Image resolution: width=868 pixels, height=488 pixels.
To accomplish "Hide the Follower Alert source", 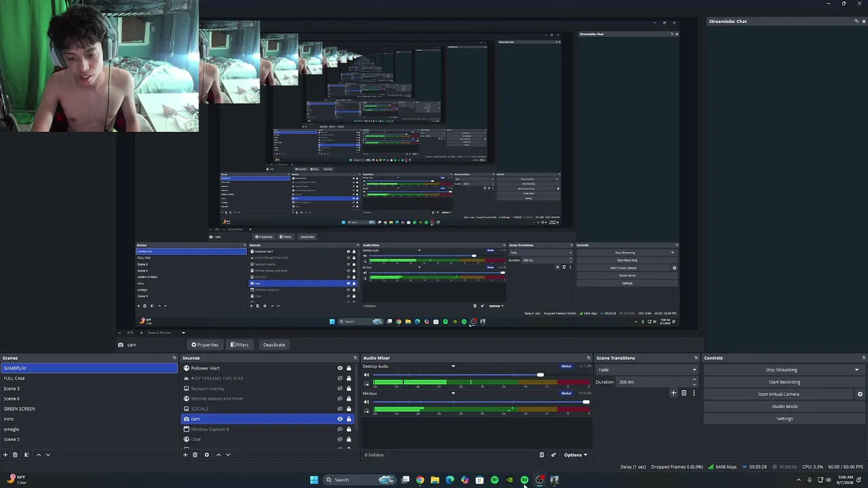I will click(340, 368).
